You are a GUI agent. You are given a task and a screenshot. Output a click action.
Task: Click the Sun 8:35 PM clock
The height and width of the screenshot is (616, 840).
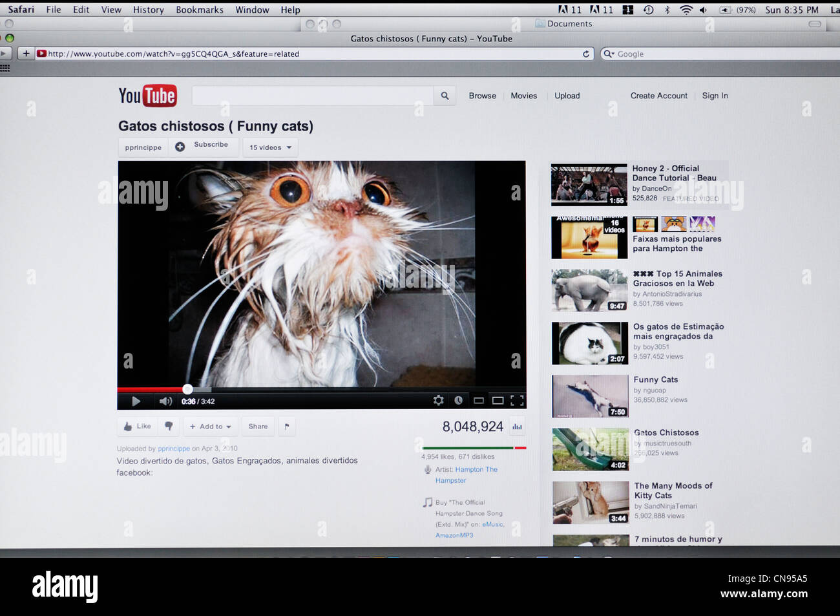click(x=792, y=10)
